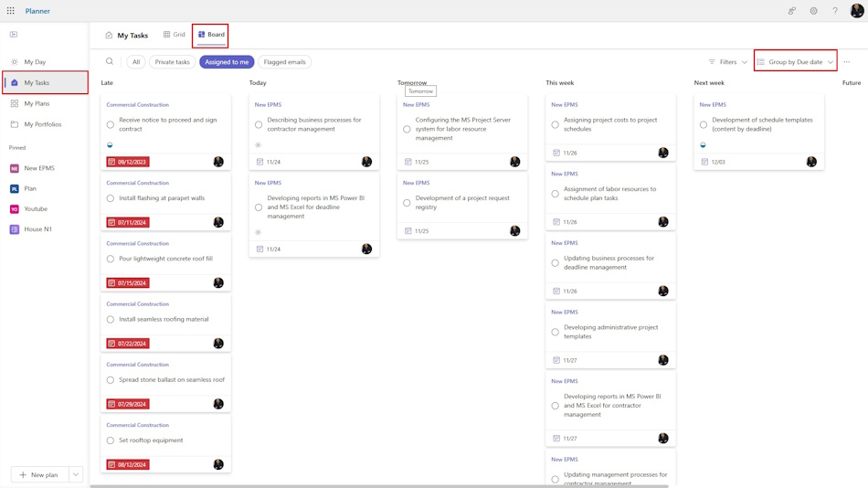
Task: Complete Pour lightweight concrete roof fill task
Action: coord(111,259)
